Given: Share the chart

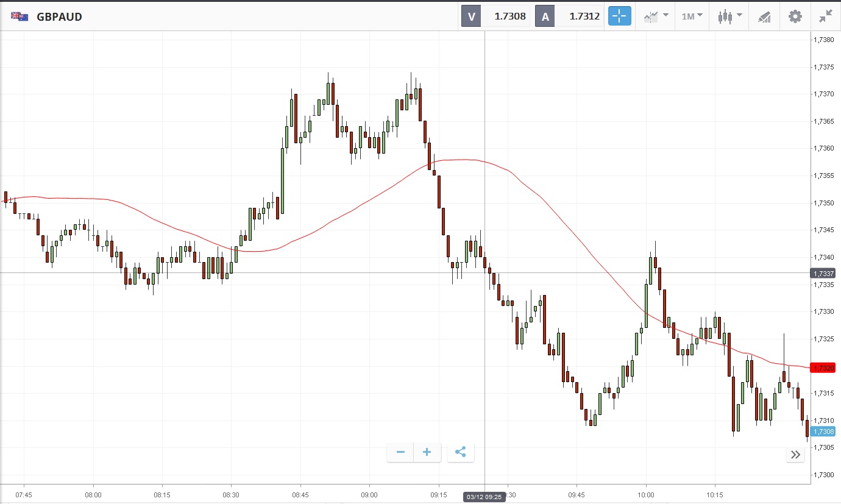Looking at the screenshot, I should [461, 452].
